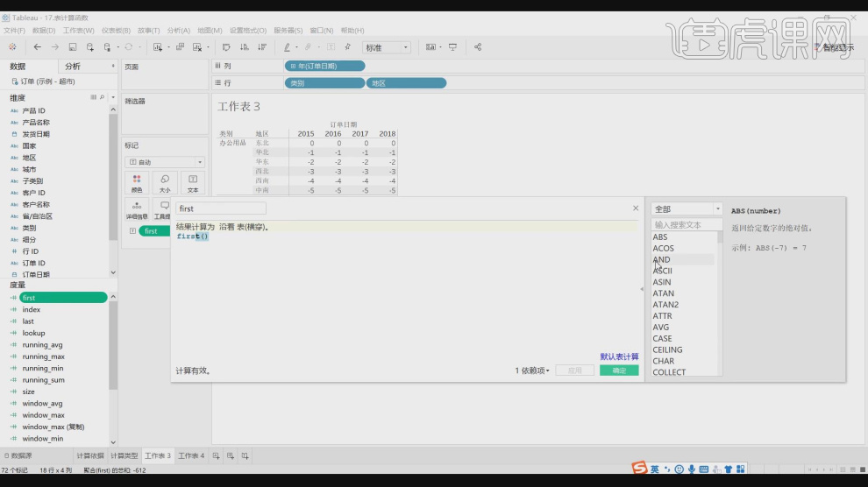Click the 确定 confirm button
This screenshot has height=487, width=868.
coord(619,371)
